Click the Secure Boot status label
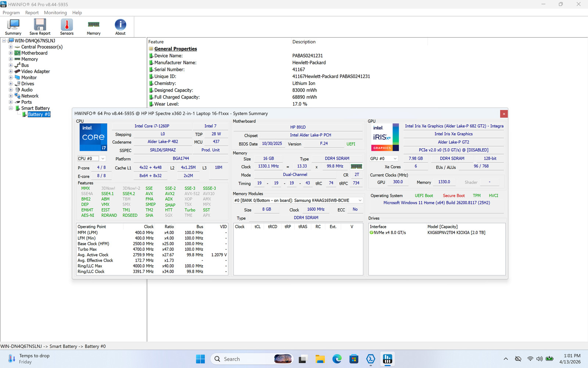This screenshot has width=588, height=368. click(454, 196)
